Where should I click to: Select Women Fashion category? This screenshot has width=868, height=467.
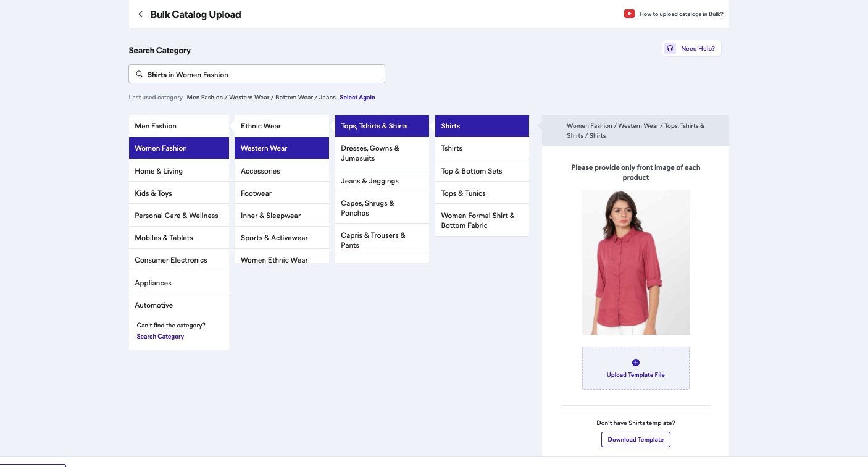[x=179, y=148]
